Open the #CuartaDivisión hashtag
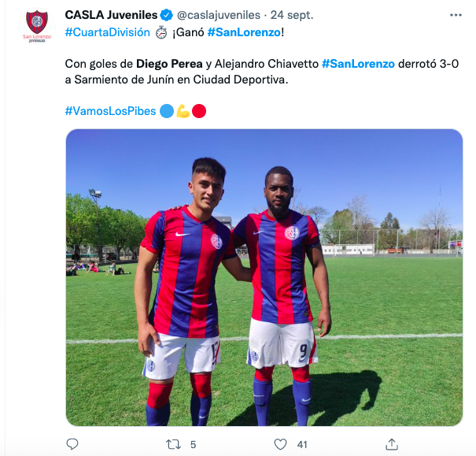The width and height of the screenshot is (476, 456). 108,32
